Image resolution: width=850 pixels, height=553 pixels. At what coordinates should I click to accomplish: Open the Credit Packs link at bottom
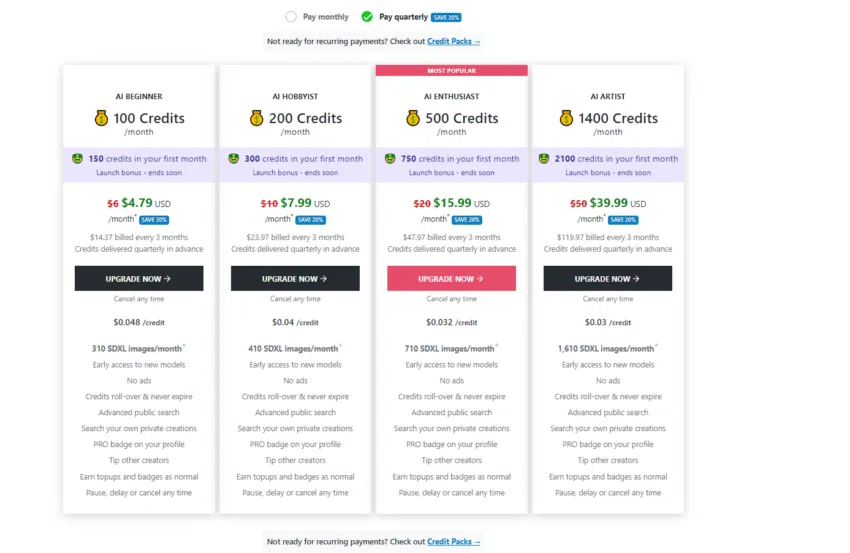pos(454,541)
